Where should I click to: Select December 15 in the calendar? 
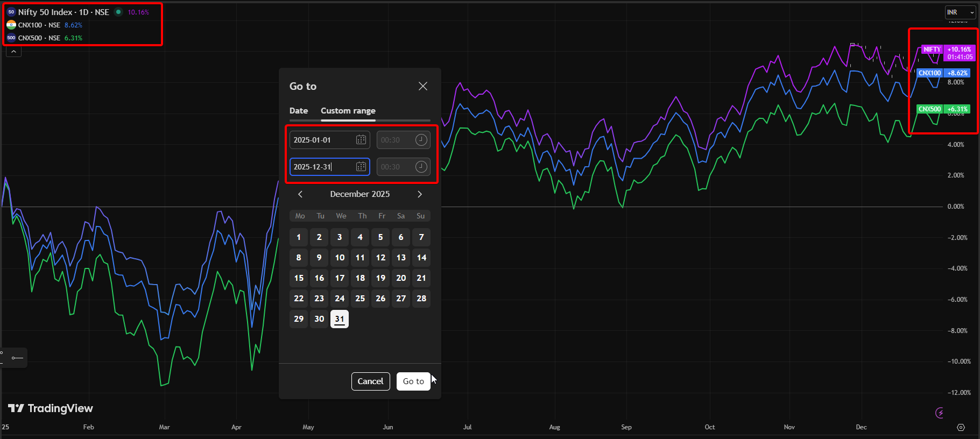click(299, 278)
